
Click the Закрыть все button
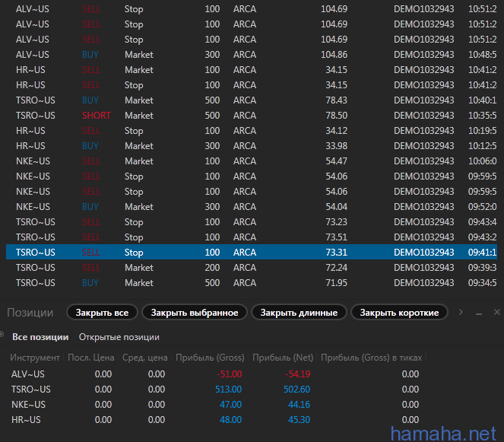tap(102, 313)
